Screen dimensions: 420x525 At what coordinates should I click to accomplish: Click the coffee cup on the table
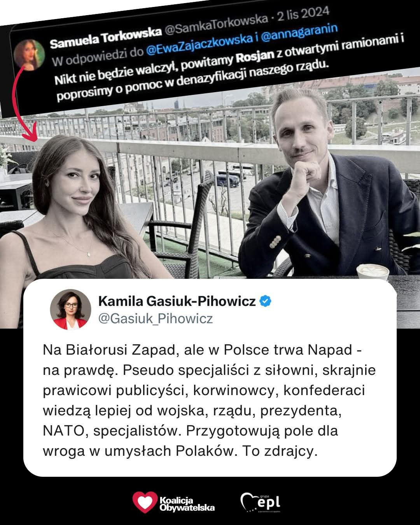point(373,272)
